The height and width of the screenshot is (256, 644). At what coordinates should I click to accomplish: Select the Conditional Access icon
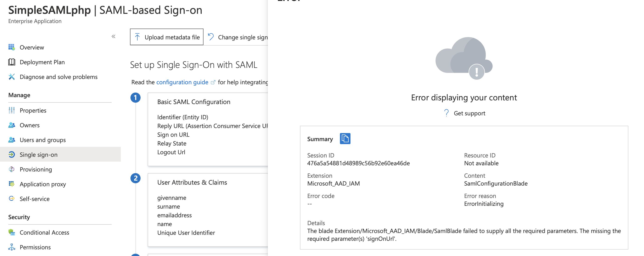pos(11,232)
